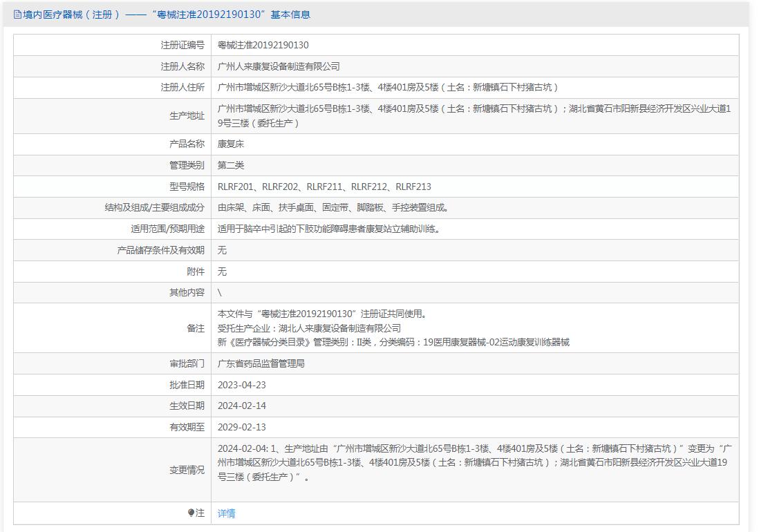Click the product name 康复床
The height and width of the screenshot is (532, 768).
point(231,144)
